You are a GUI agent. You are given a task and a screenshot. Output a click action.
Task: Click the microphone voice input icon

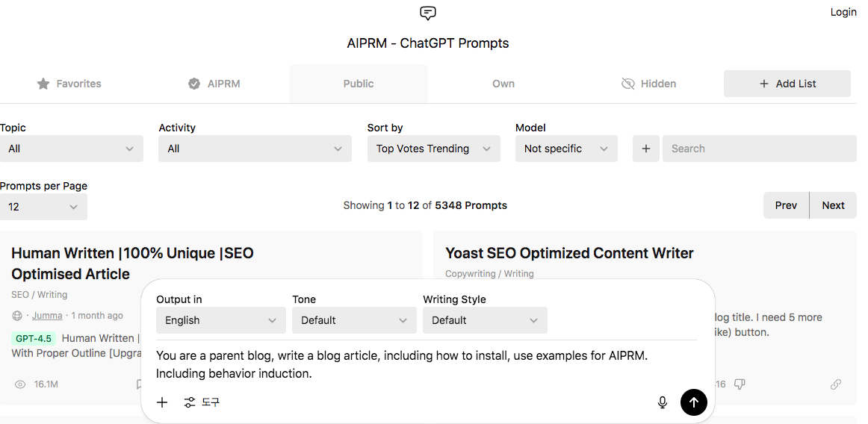pyautogui.click(x=662, y=402)
